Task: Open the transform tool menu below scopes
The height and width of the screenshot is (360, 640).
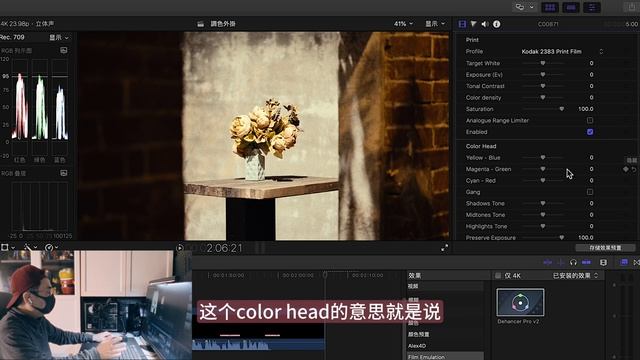Action: pos(7,247)
